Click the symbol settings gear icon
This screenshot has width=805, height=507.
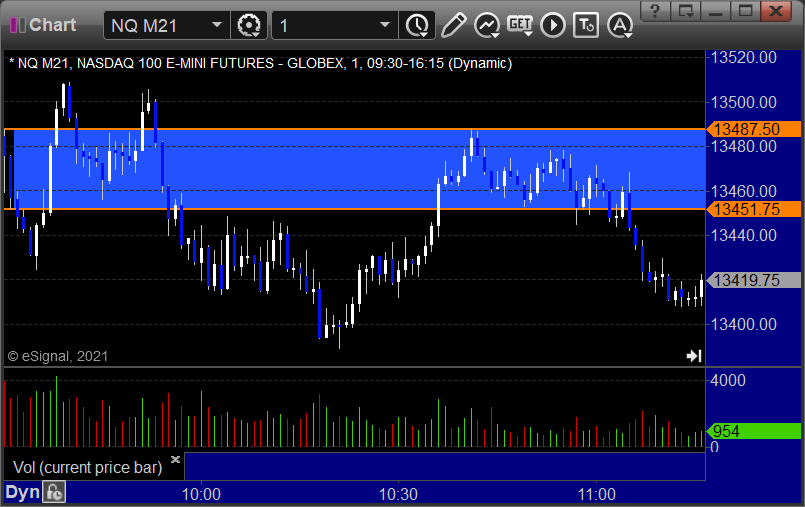tap(249, 25)
